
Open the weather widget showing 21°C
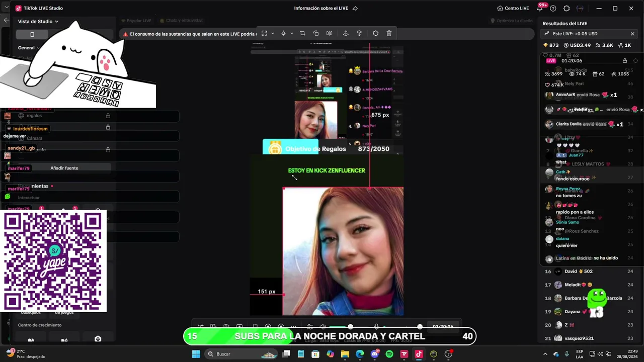coord(26,354)
